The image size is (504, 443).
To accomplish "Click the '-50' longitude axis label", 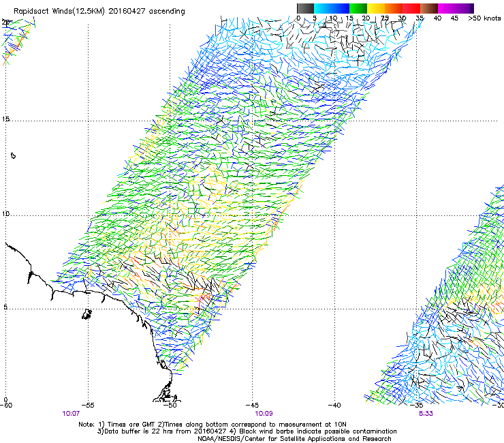I will 170,405.
